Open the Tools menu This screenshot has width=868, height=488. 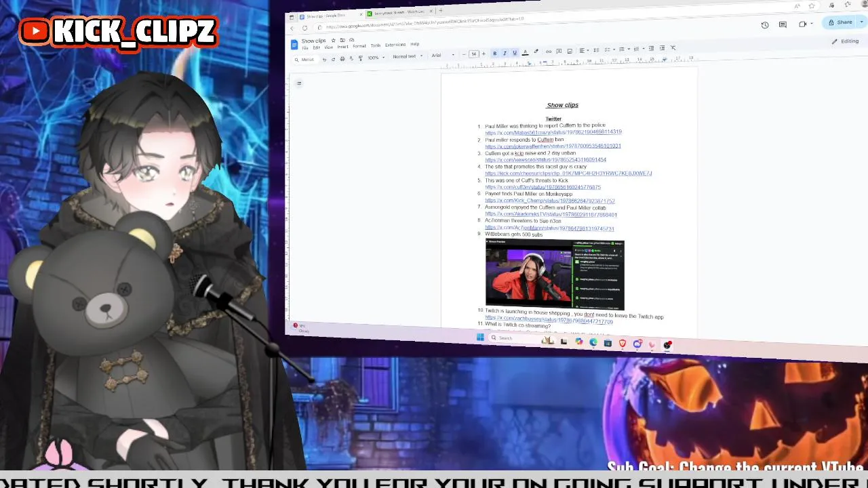(x=376, y=45)
